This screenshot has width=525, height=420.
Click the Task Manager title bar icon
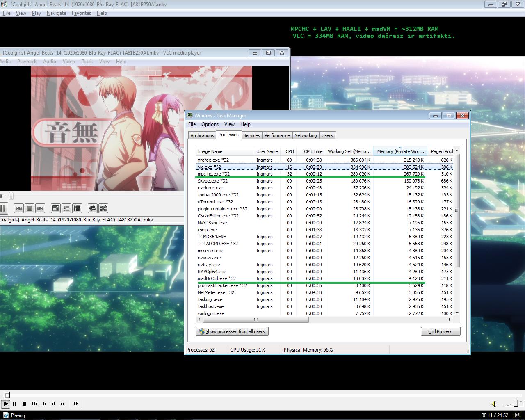(x=190, y=116)
